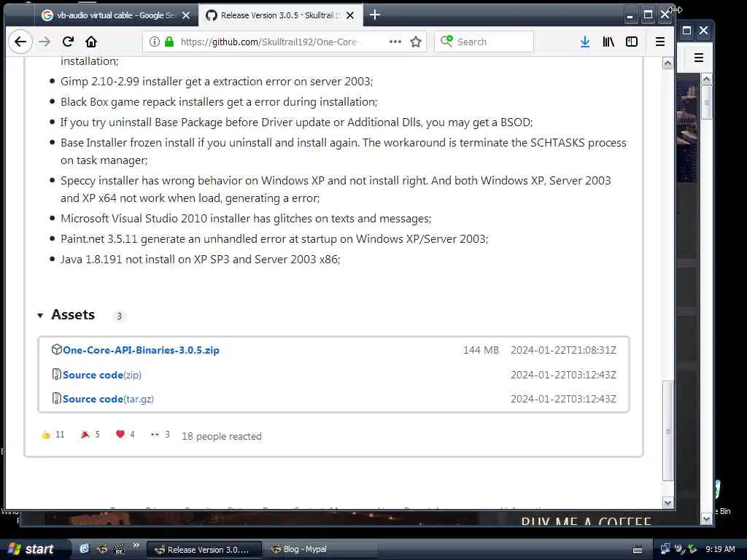Image resolution: width=747 pixels, height=560 pixels.
Task: Expand the quick launch overflow chevron
Action: click(x=136, y=545)
